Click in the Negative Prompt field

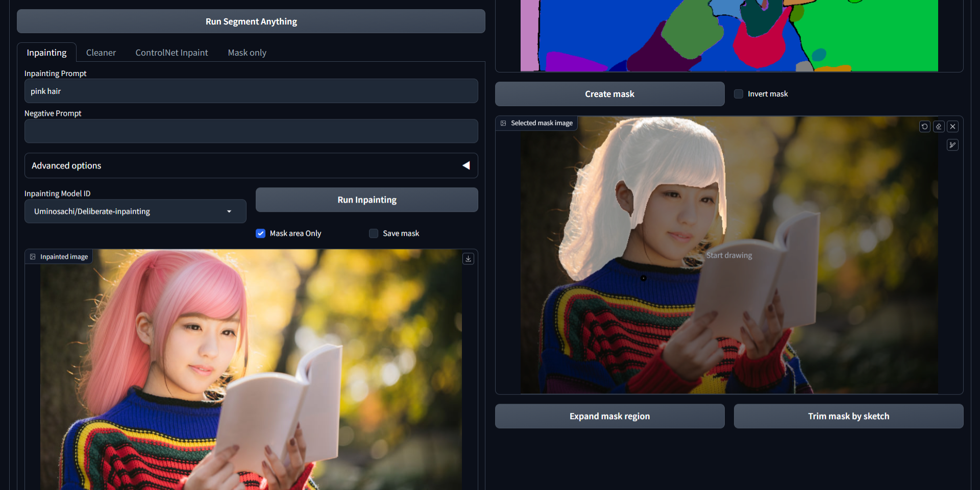click(x=251, y=131)
